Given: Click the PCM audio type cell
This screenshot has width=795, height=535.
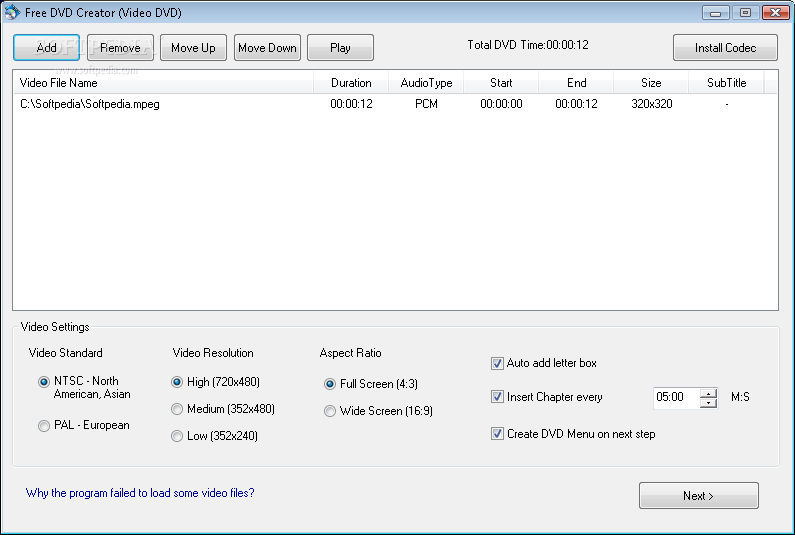Looking at the screenshot, I should pos(426,104).
